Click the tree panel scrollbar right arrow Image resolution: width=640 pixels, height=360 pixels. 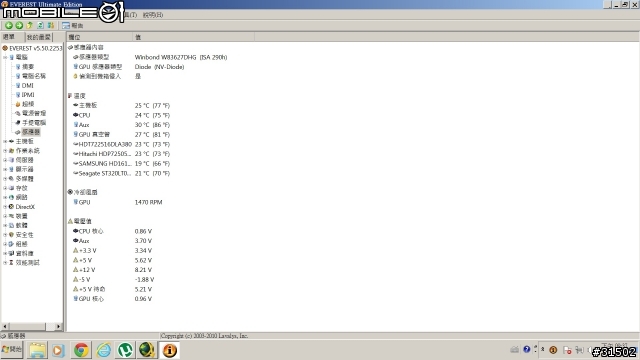tap(58, 327)
